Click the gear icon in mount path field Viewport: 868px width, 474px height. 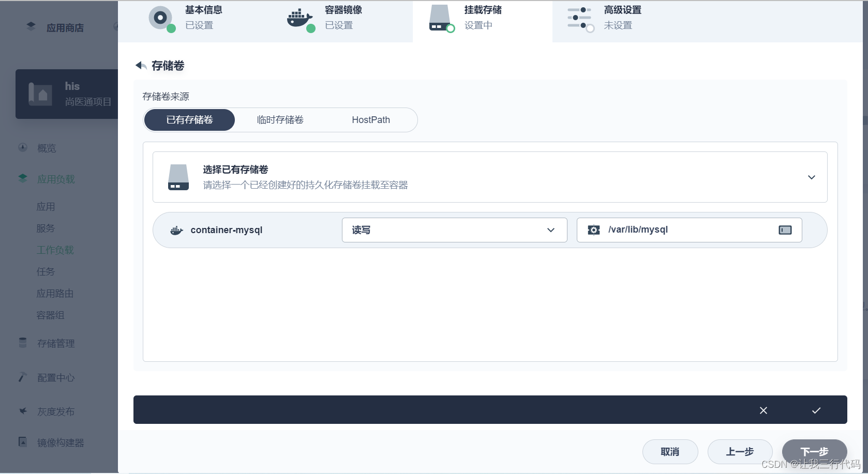pos(594,230)
